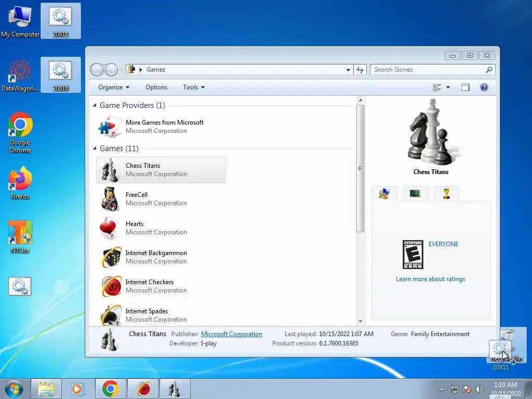This screenshot has width=532, height=399.
Task: Collapse the Games (11) group
Action: click(x=95, y=149)
